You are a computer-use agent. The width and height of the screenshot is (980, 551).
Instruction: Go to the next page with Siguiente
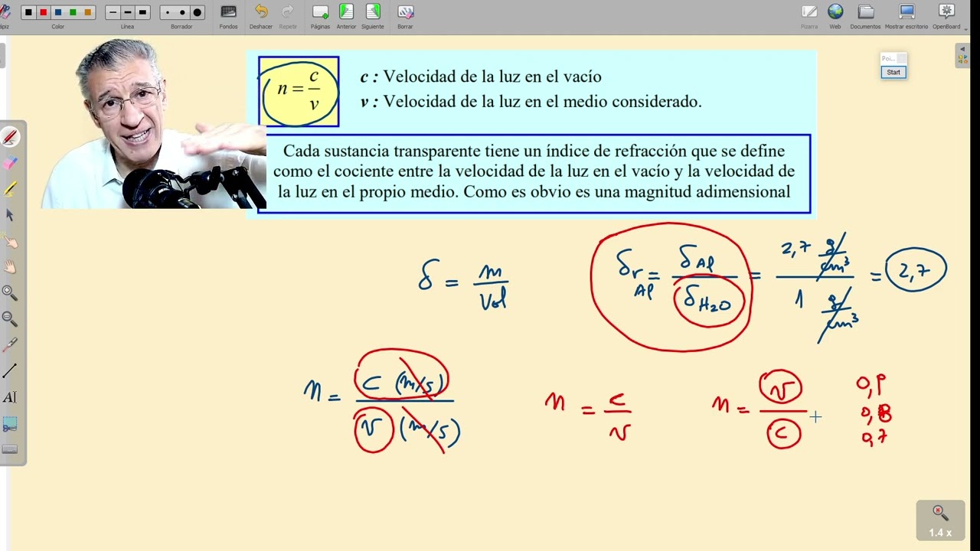coord(373,16)
